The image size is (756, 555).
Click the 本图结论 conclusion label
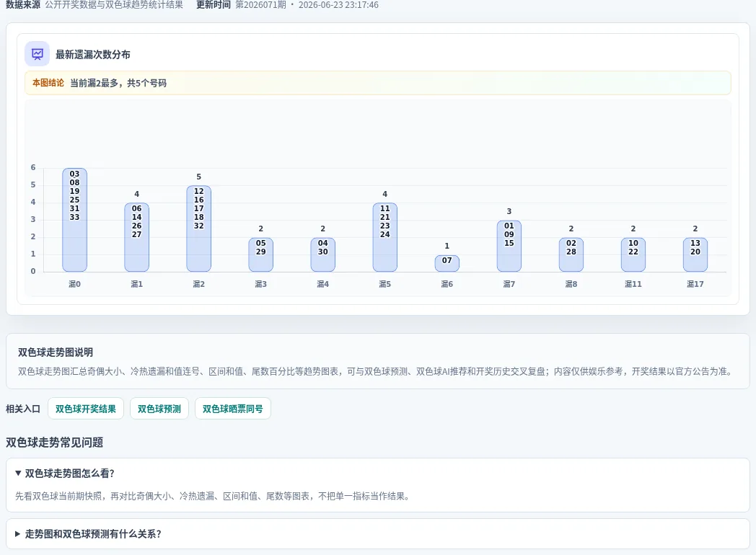point(48,83)
